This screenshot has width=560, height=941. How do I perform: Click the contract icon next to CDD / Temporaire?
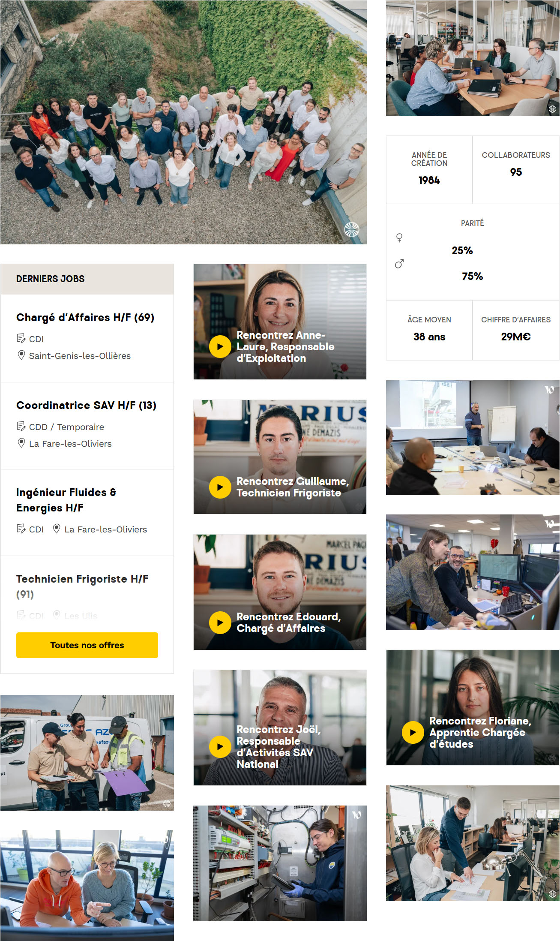[21, 427]
